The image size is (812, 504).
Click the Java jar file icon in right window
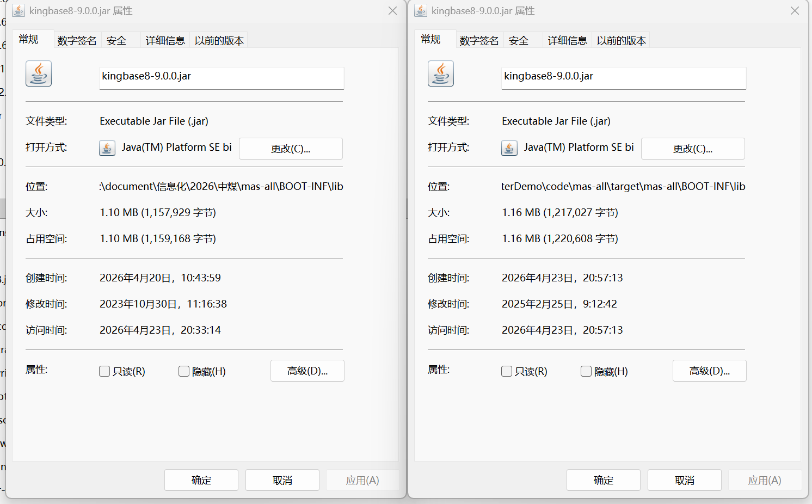[441, 73]
